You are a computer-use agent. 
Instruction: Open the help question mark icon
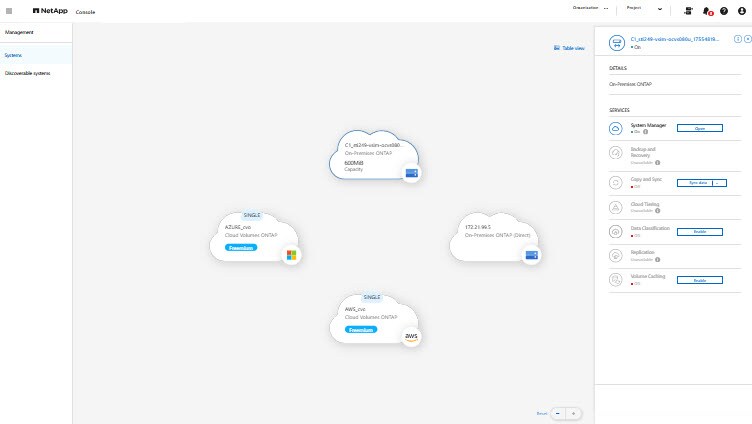point(724,11)
